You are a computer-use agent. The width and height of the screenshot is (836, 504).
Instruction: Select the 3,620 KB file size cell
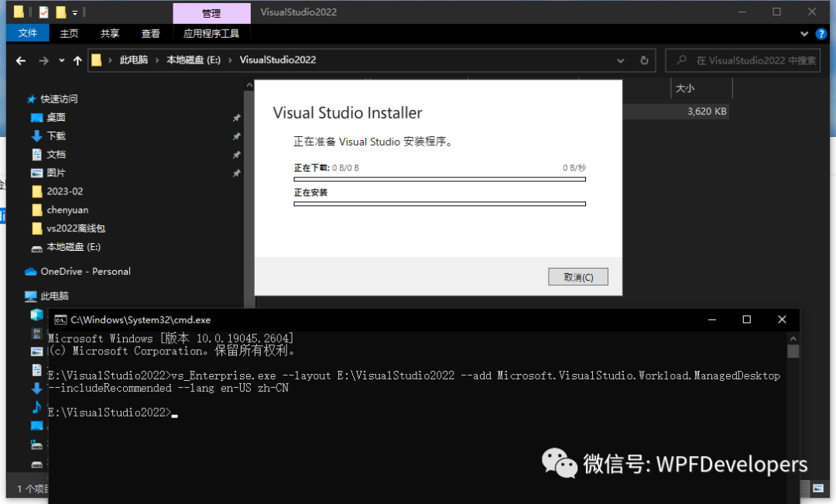(x=707, y=111)
